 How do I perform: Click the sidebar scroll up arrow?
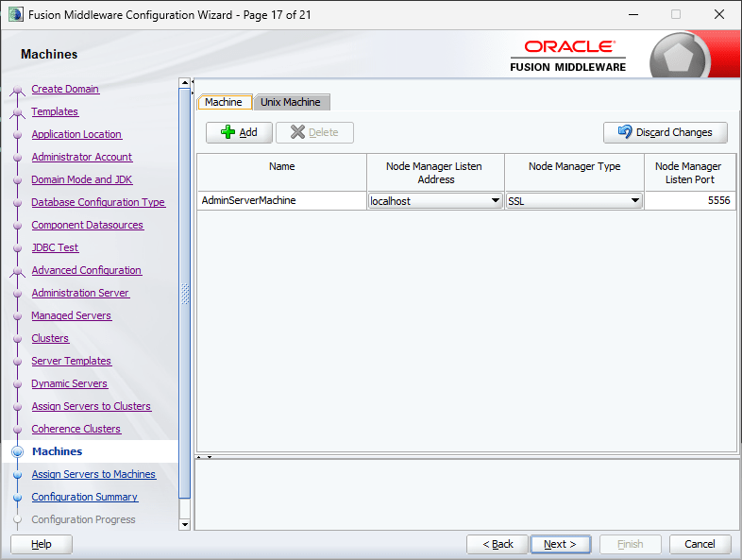pyautogui.click(x=185, y=83)
